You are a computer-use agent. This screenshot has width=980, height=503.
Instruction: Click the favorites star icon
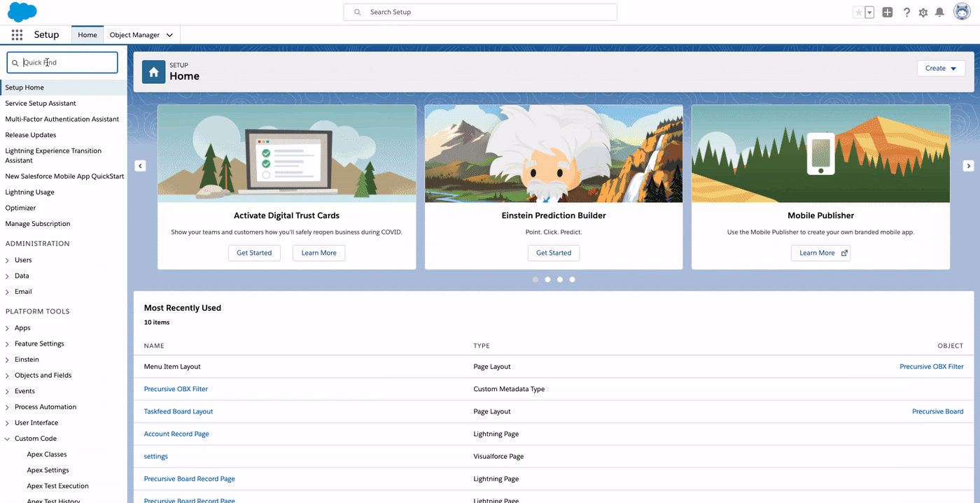(858, 13)
